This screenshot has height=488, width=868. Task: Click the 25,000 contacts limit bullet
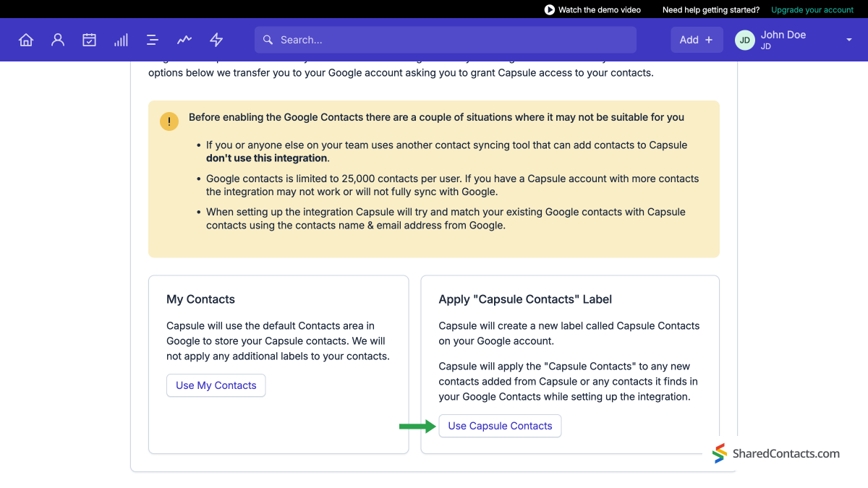pos(453,185)
